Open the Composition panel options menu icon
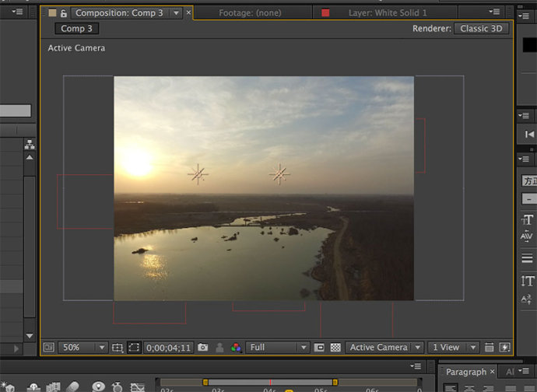 [494, 12]
